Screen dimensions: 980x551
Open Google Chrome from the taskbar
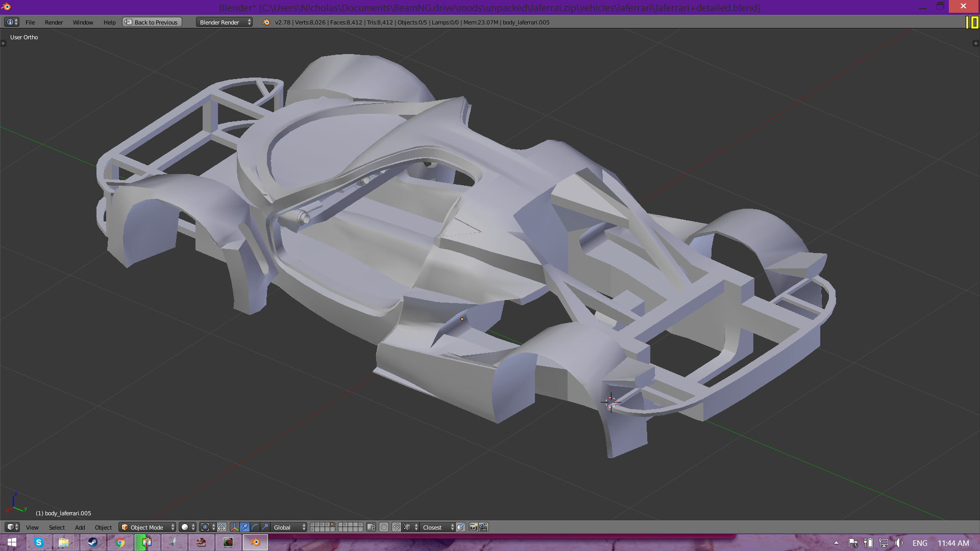click(x=120, y=542)
